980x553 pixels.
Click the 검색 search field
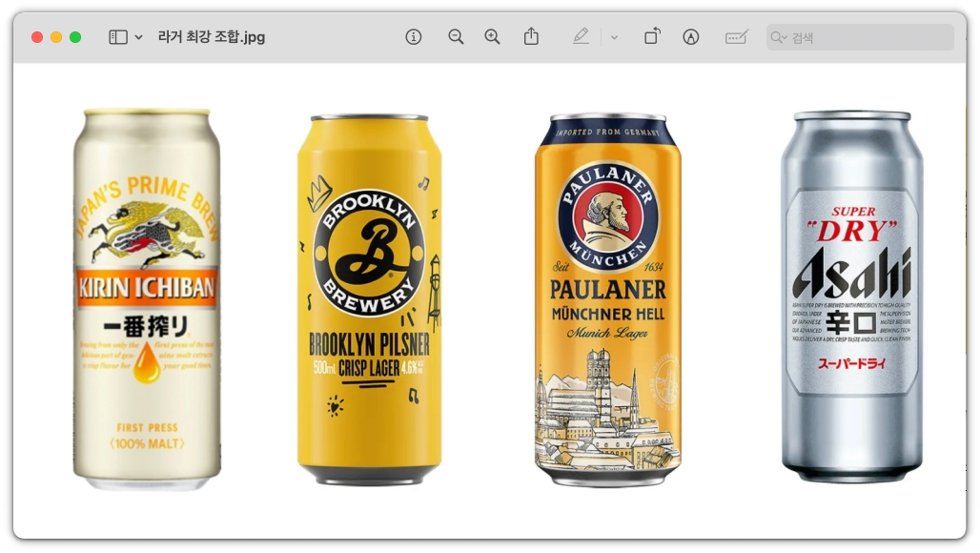[860, 37]
